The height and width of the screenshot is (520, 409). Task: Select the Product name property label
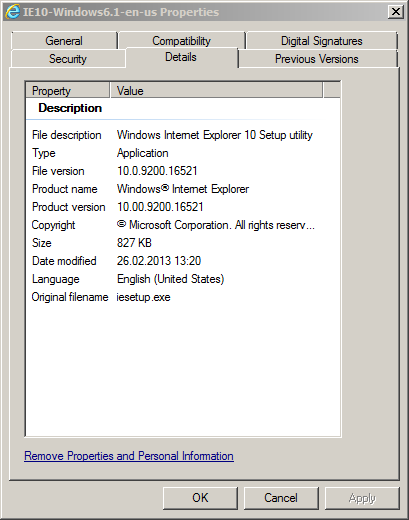pyautogui.click(x=65, y=189)
